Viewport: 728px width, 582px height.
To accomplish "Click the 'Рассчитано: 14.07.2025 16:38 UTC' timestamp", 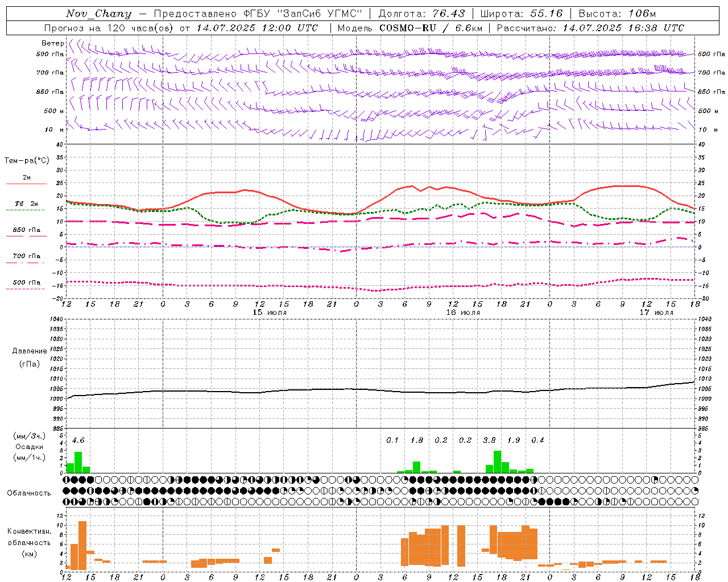I will [590, 28].
